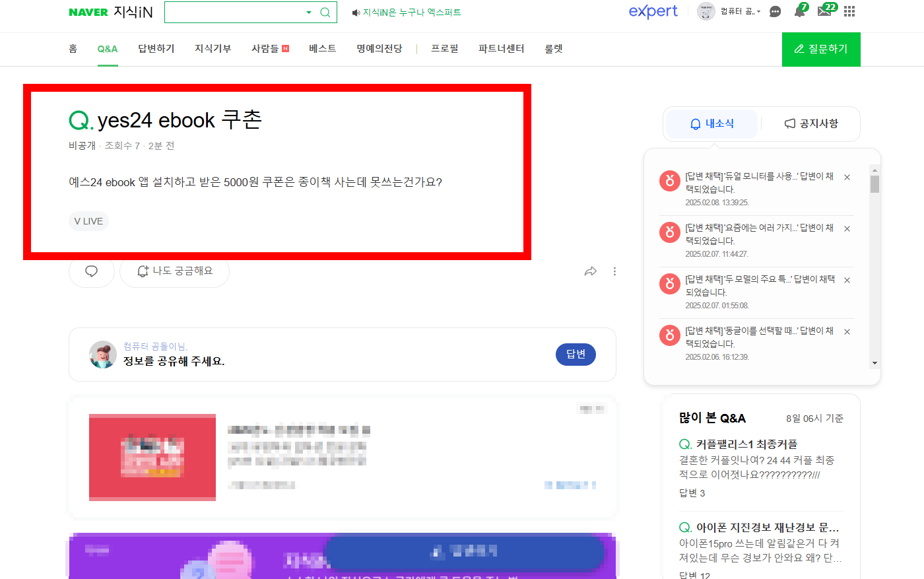Screen dimensions: 924x579
Task: Click the green 질문하기 button
Action: 821,50
